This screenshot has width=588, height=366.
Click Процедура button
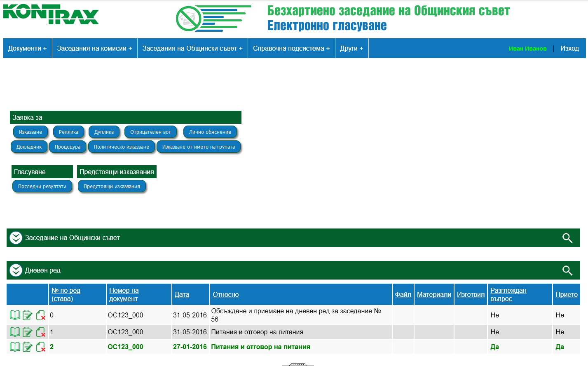coord(68,147)
